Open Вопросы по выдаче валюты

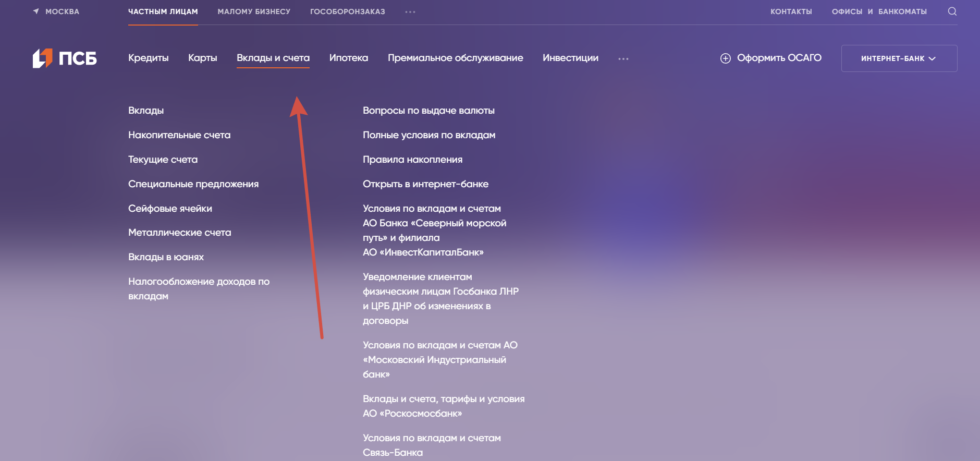429,111
